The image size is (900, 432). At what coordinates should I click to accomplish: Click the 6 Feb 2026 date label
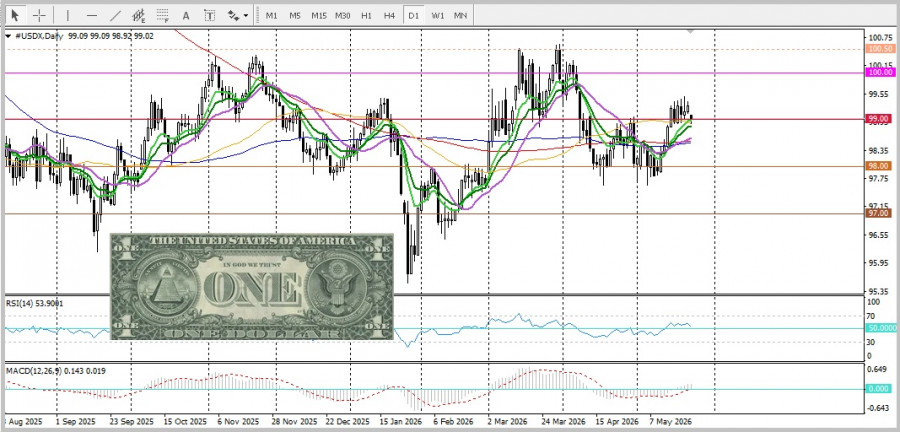(x=454, y=421)
